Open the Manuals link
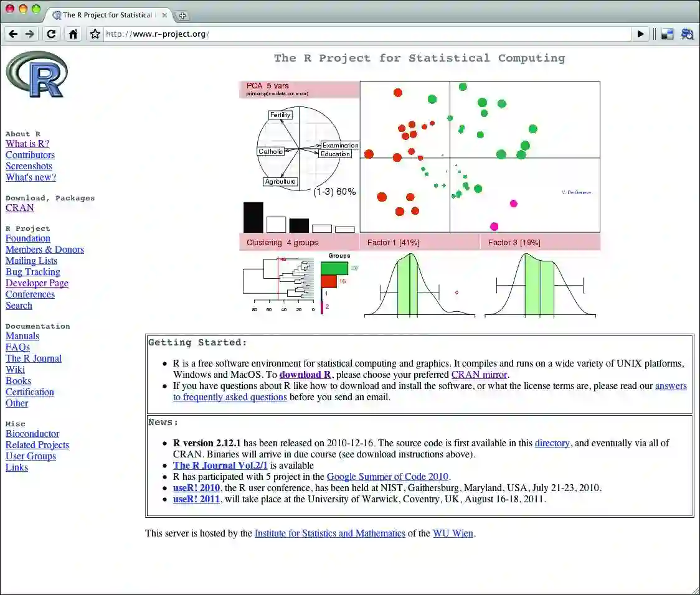 [x=22, y=336]
